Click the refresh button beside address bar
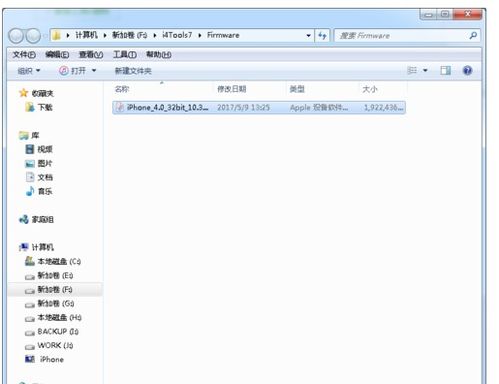The image size is (499, 384). 322,36
